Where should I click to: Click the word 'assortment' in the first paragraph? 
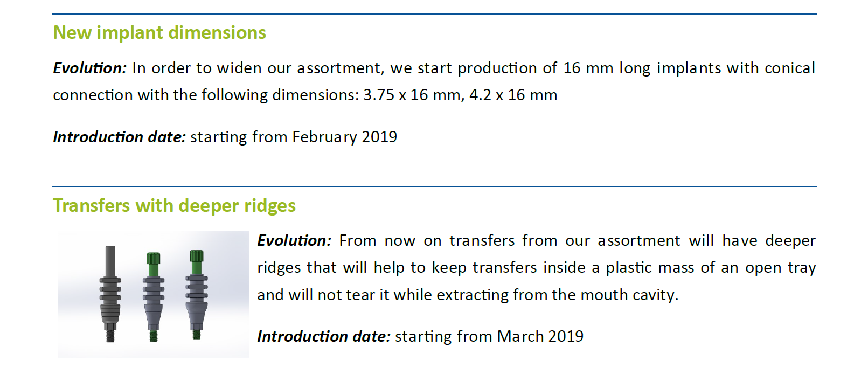click(339, 68)
